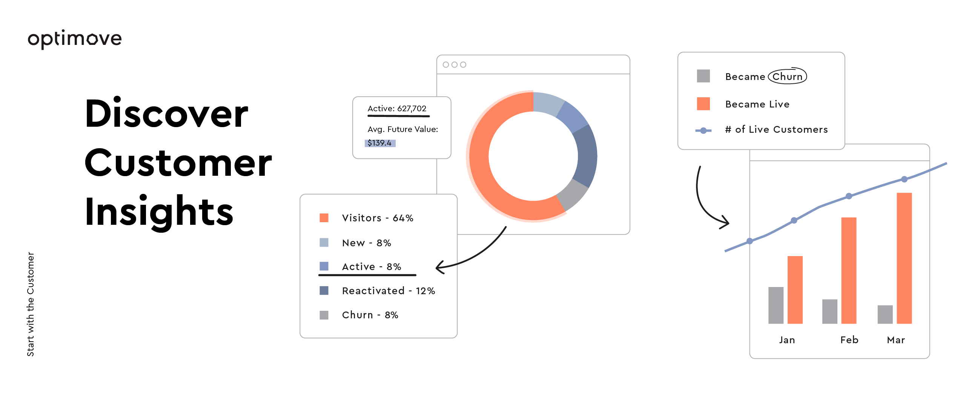This screenshot has height=393, width=980.
Task: Click the Active: 627,702 underlined label
Action: (x=397, y=109)
